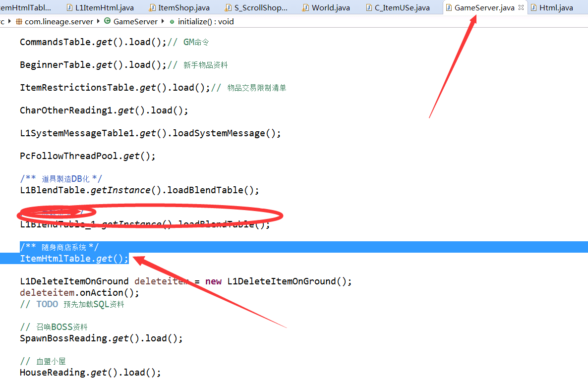The image size is (588, 380).
Task: Select the GameServer.java tab
Action: pyautogui.click(x=484, y=7)
